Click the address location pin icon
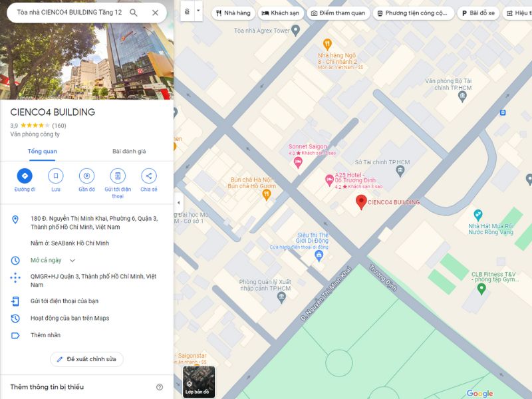The image size is (532, 399). tap(15, 219)
